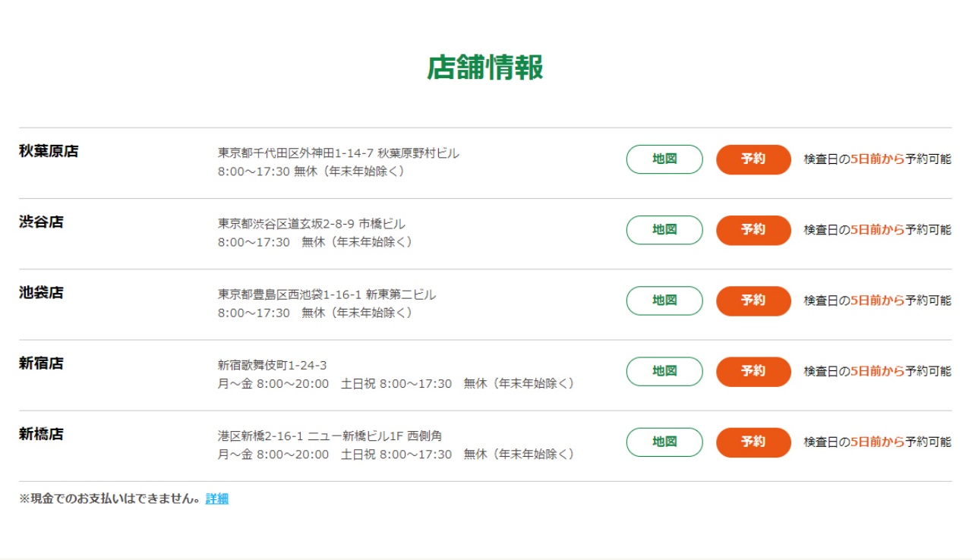Click 地図 button for 新橋店
Screen dimensions: 972x560
tap(664, 442)
